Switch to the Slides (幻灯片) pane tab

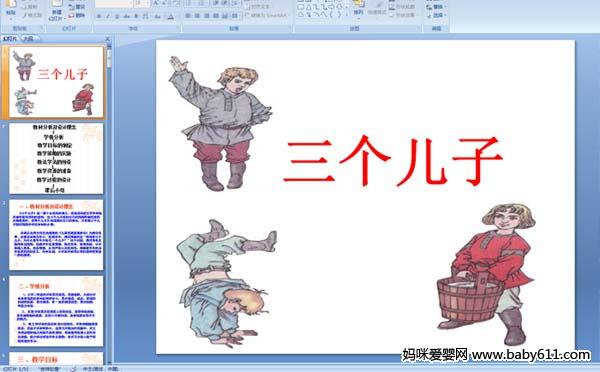[10, 38]
